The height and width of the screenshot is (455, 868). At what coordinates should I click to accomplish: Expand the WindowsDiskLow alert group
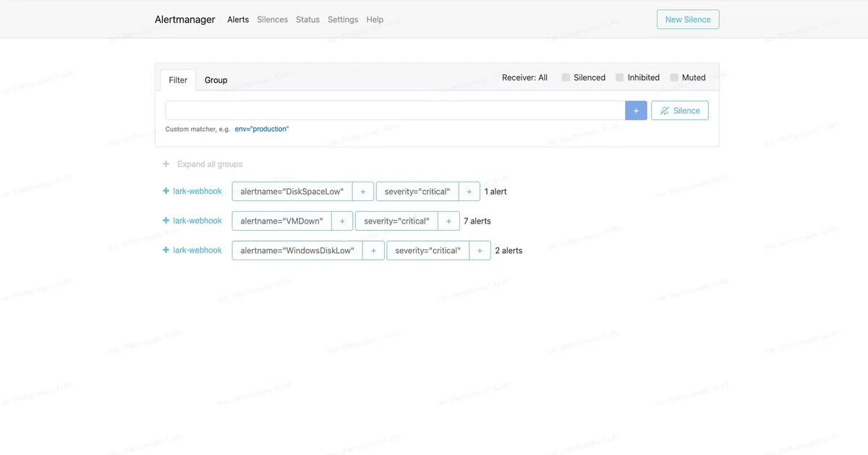[164, 250]
